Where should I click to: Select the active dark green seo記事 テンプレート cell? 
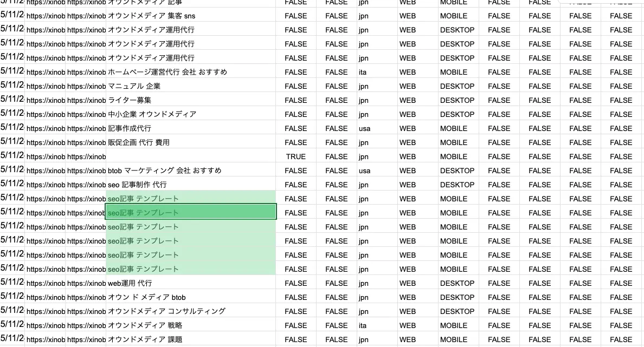190,213
